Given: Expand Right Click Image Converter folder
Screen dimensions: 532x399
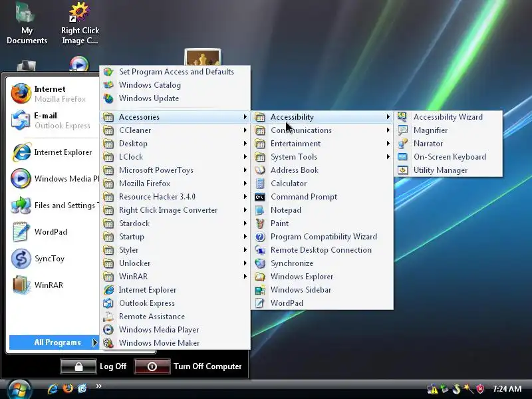Looking at the screenshot, I should click(x=175, y=210).
